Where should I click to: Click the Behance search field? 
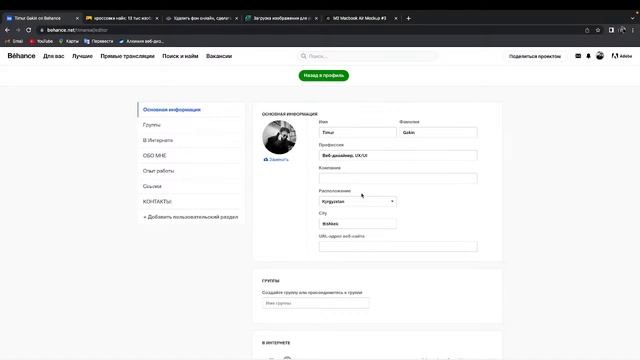point(367,56)
